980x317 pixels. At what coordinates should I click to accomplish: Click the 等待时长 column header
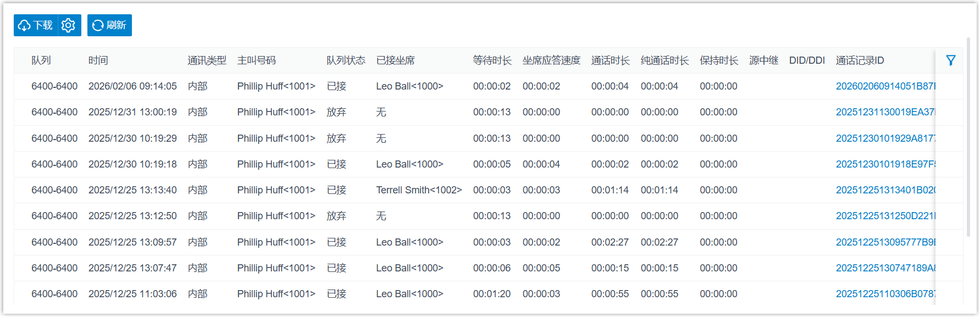(492, 60)
